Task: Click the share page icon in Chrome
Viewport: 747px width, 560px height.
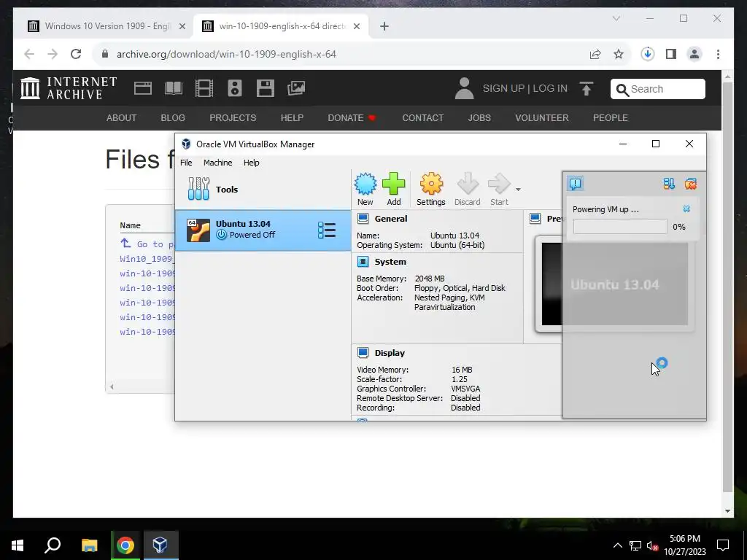Action: coord(595,54)
